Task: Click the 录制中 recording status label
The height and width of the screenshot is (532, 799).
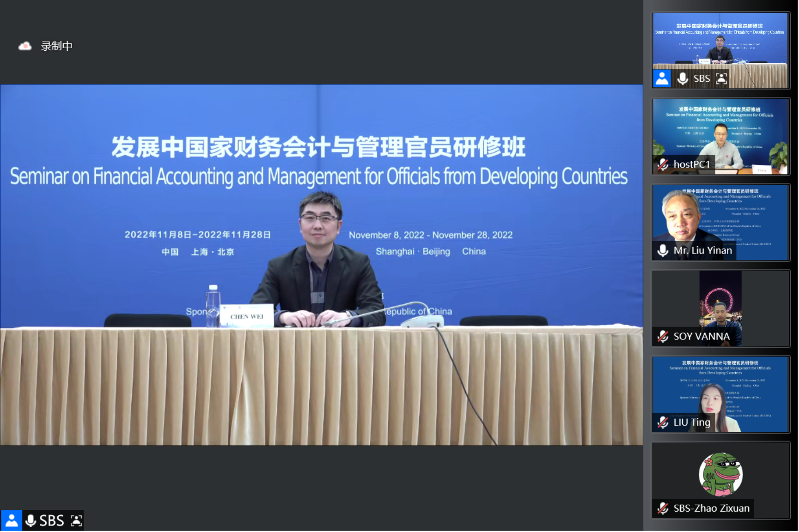Action: [x=56, y=46]
